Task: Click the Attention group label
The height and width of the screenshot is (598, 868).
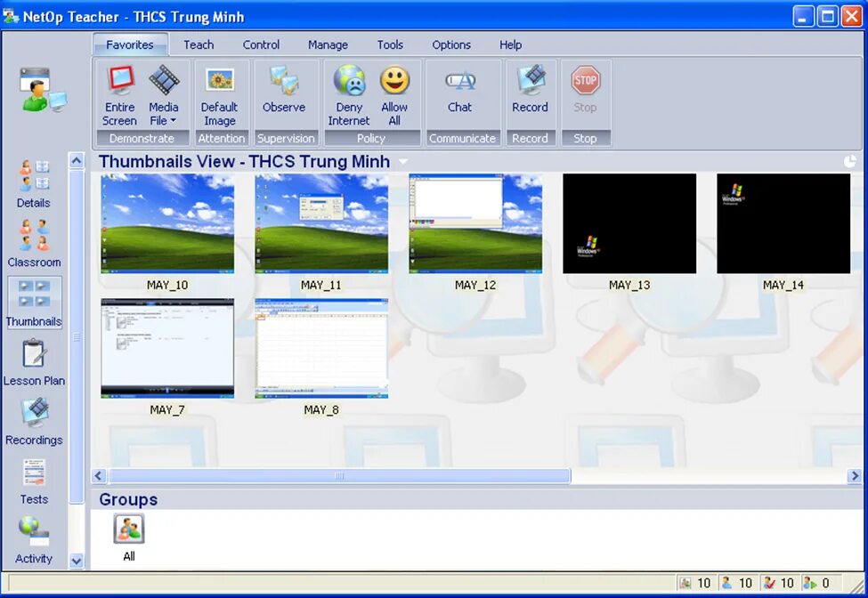Action: point(222,138)
